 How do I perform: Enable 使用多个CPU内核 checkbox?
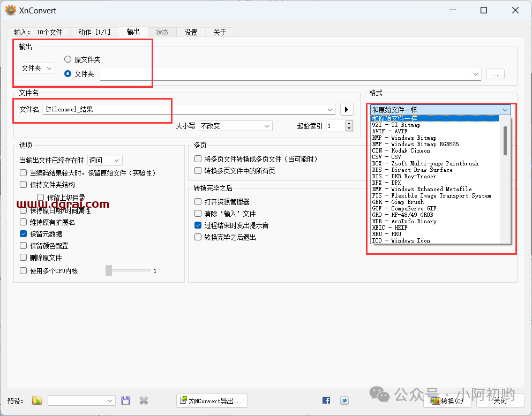point(24,270)
